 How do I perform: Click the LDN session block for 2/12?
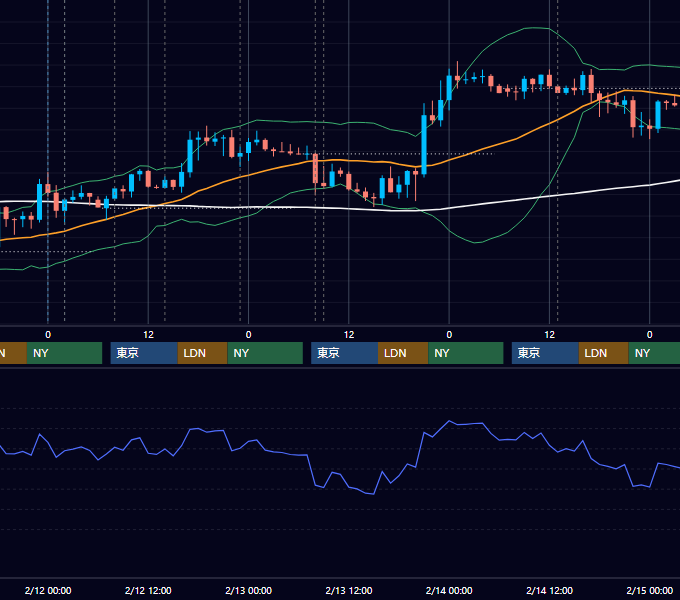pos(203,353)
